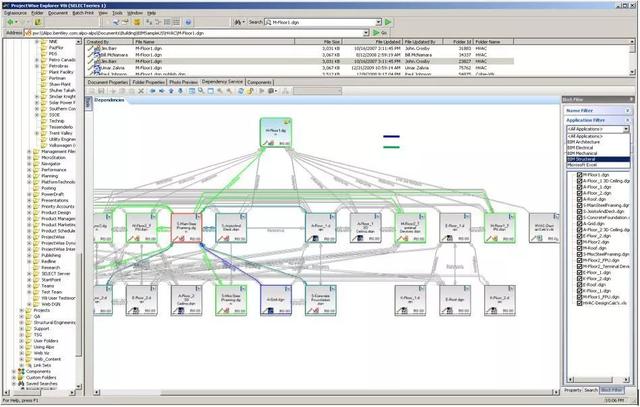Expand the Petrobras folder

pyautogui.click(x=37, y=66)
